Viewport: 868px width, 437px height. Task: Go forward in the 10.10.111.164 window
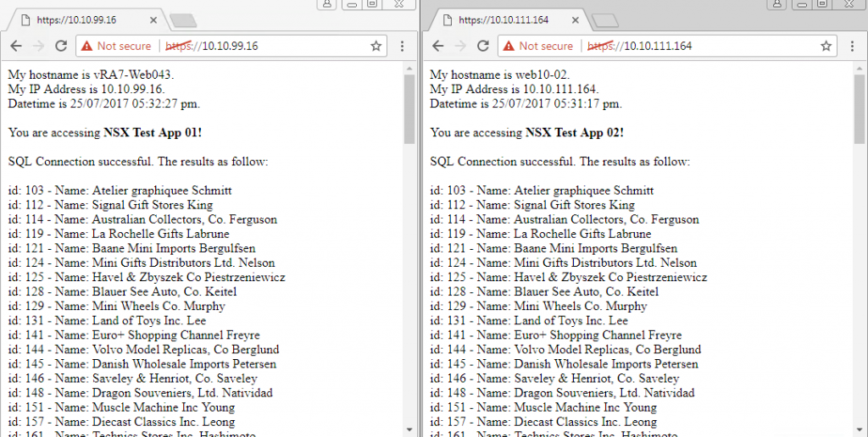460,46
